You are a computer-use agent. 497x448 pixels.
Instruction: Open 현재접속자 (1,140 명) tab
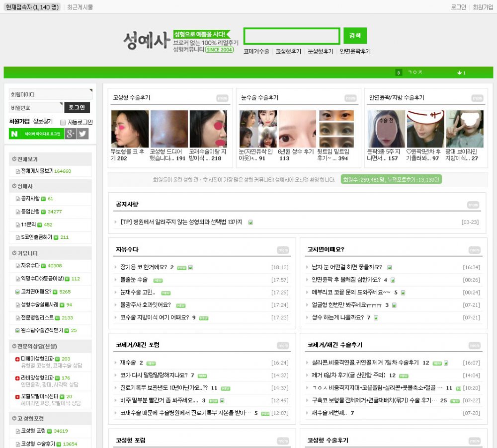[32, 7]
